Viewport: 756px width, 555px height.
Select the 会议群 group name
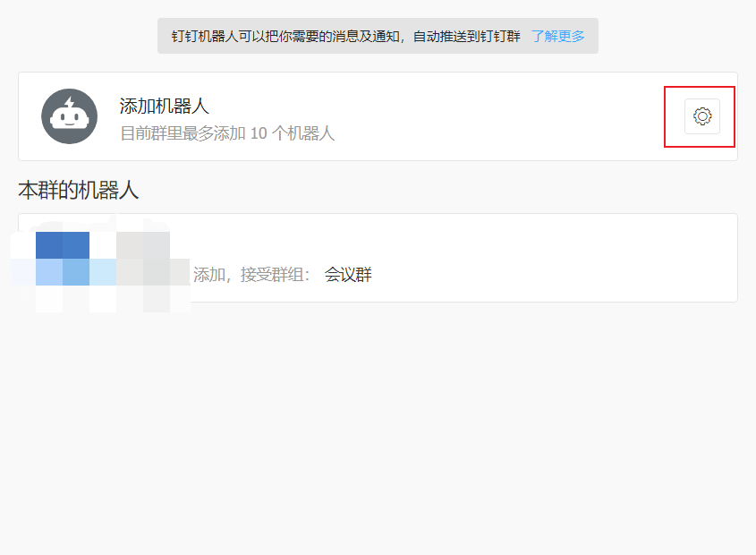point(348,275)
